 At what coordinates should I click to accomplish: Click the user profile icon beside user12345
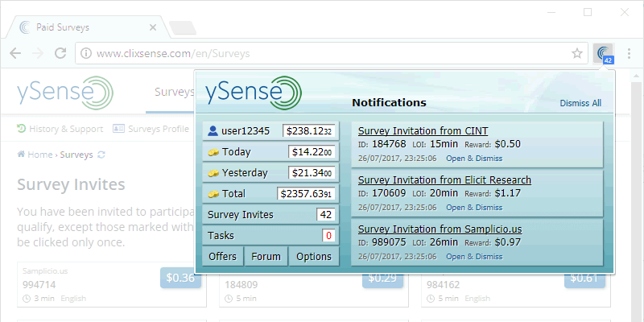pos(213,131)
